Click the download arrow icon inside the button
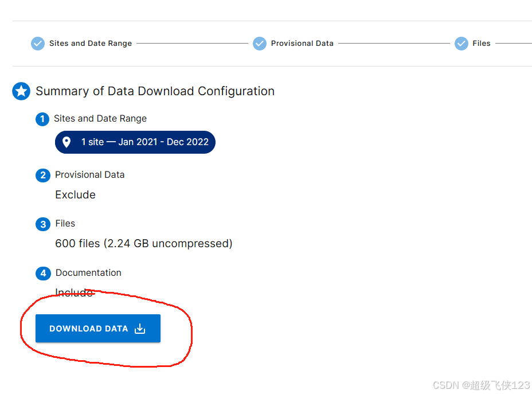 click(x=140, y=329)
